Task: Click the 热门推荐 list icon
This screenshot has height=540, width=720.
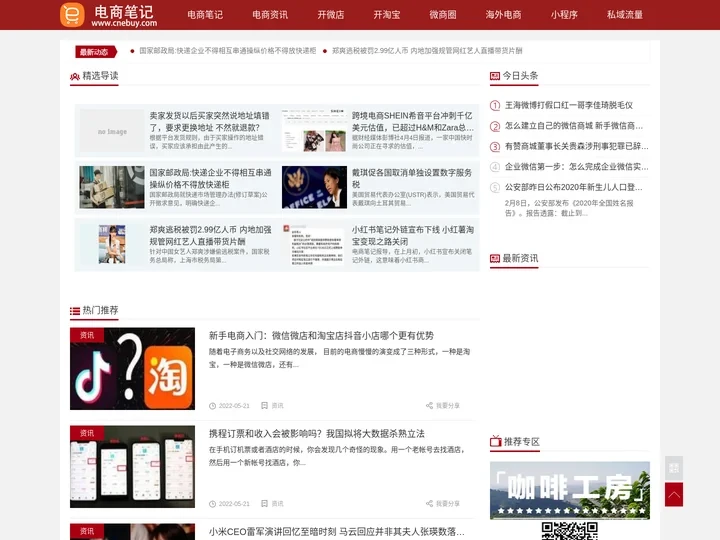Action: pyautogui.click(x=75, y=311)
